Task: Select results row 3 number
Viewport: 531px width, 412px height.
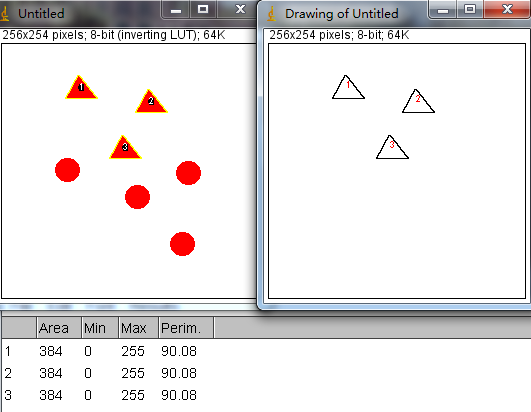Action: pos(8,395)
